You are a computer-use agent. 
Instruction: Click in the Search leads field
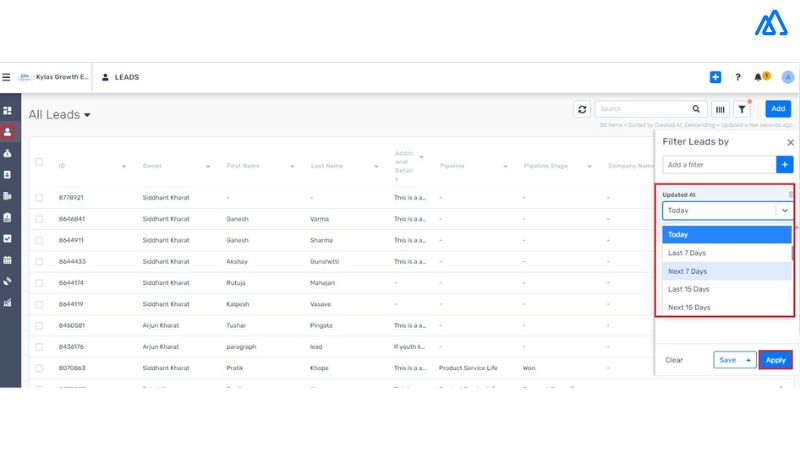642,109
